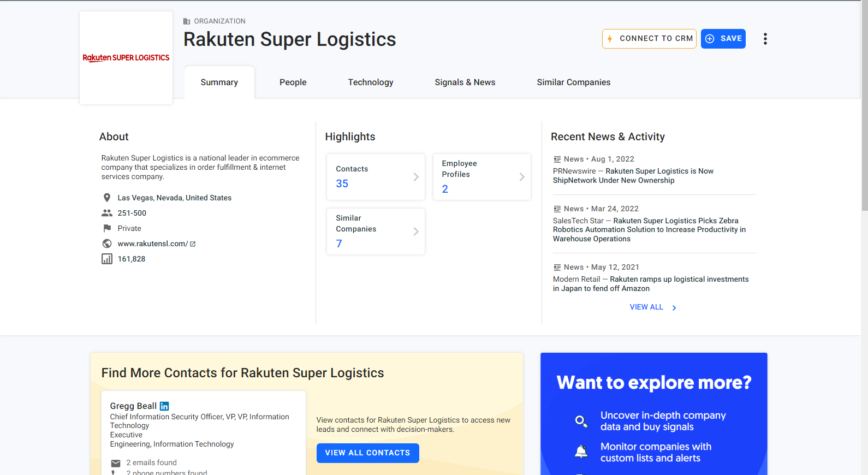Viewport: 868px width, 475px height.
Task: Open the Similar Companies tab
Action: 574,82
